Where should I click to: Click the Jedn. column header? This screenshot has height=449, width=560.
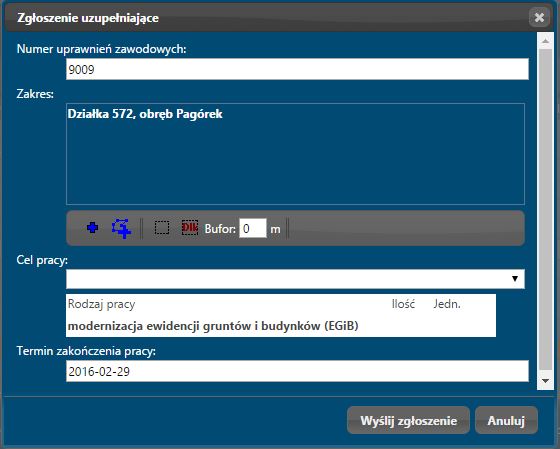[x=447, y=304]
